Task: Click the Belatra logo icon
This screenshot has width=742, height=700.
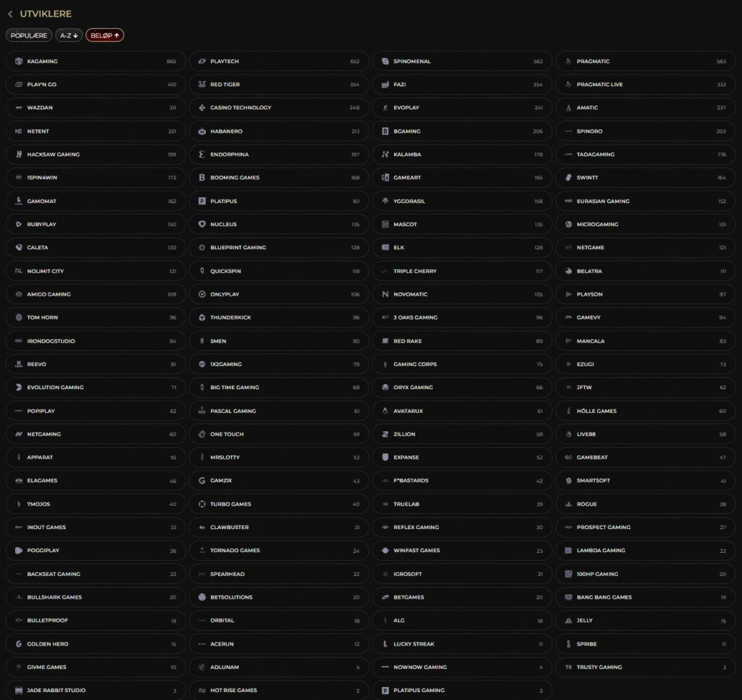Action: pos(569,271)
